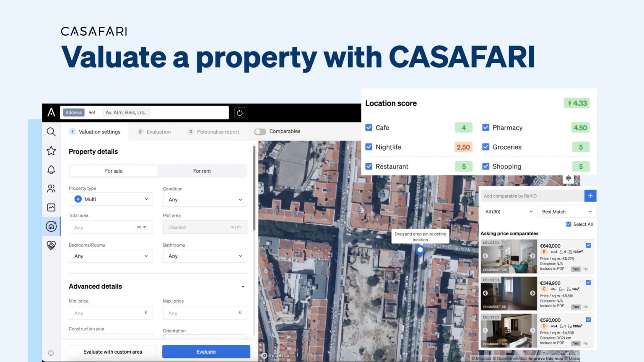The width and height of the screenshot is (644, 362).
Task: Deselect the €349,900 comparable checkbox
Action: click(588, 282)
